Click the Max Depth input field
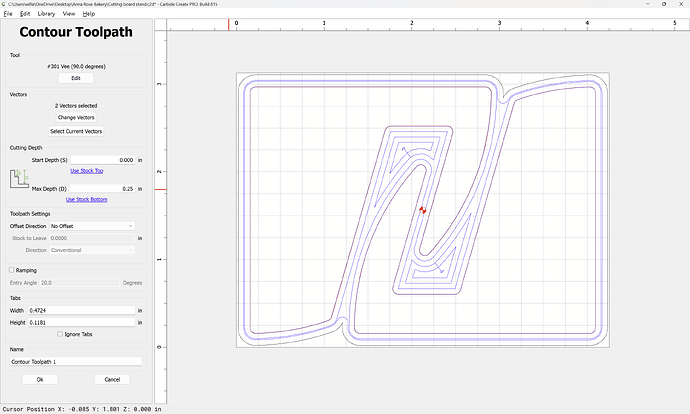 [x=103, y=189]
